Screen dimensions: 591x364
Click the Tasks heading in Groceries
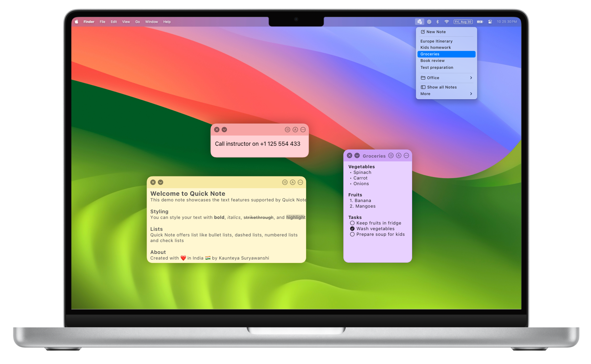[x=355, y=217]
